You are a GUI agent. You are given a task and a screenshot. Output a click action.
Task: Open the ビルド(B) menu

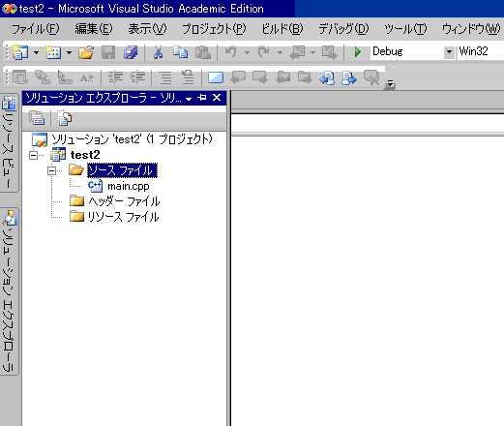tap(282, 29)
